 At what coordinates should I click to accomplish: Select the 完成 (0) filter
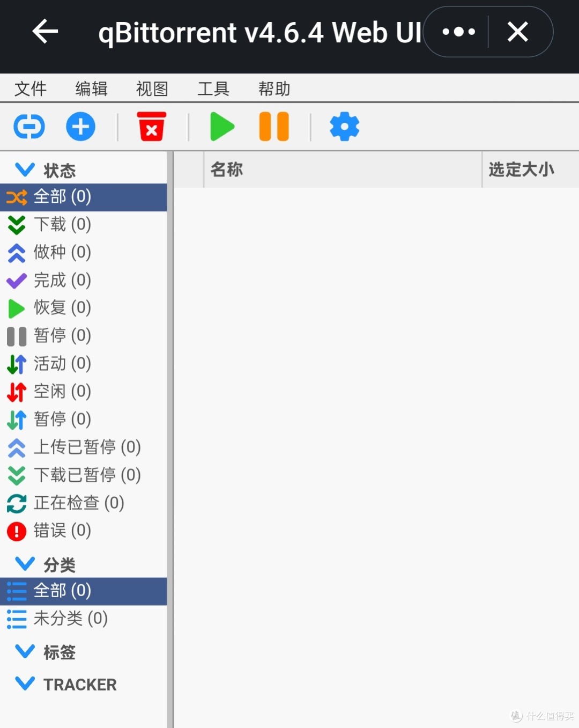(x=84, y=281)
